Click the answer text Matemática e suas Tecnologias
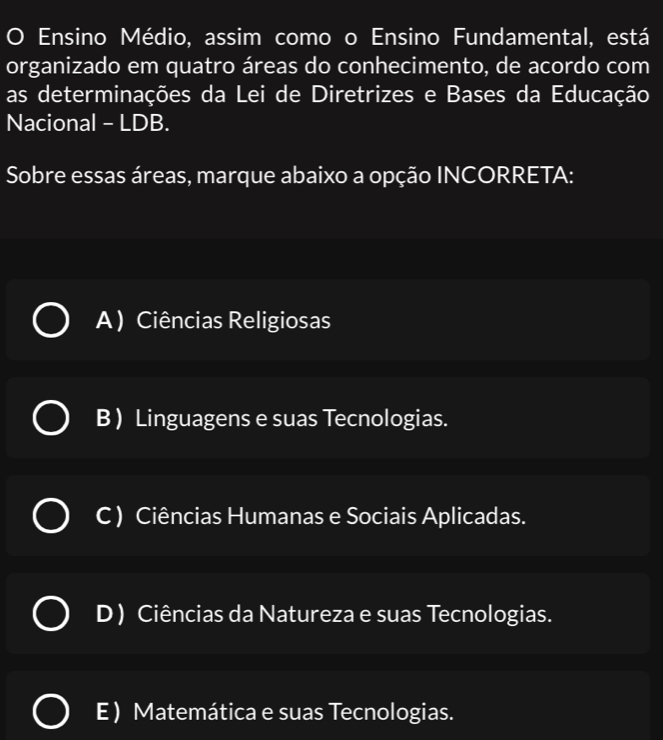This screenshot has width=663, height=740. (294, 712)
